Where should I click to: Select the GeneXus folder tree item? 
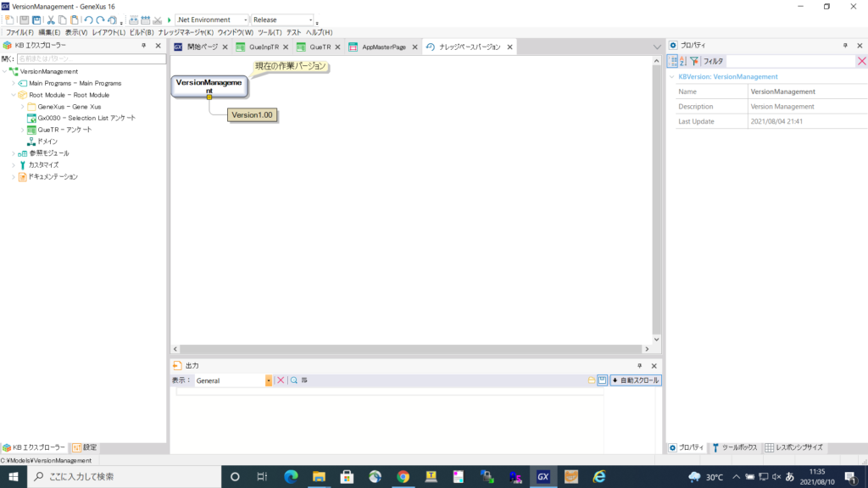[x=70, y=107]
